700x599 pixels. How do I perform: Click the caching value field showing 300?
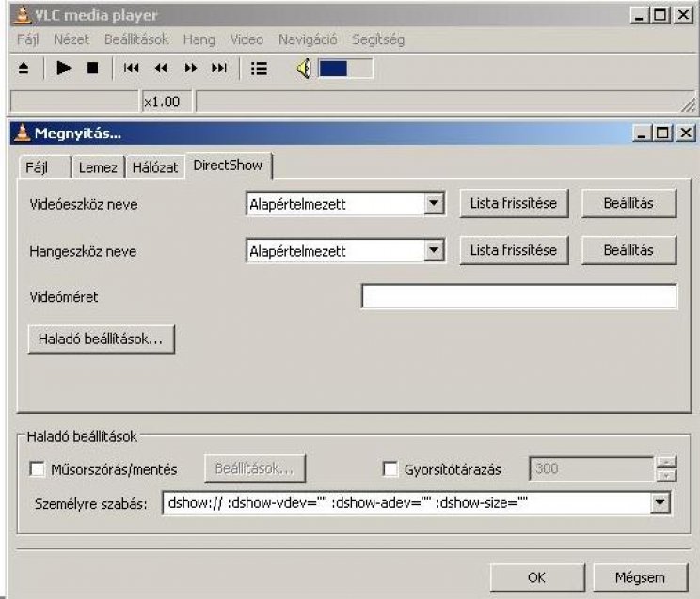[x=591, y=468]
